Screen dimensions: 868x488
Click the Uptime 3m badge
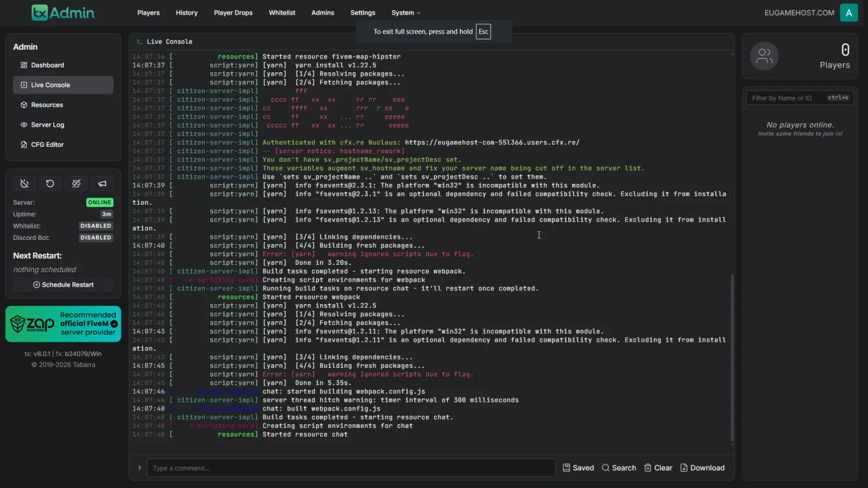[x=106, y=214]
